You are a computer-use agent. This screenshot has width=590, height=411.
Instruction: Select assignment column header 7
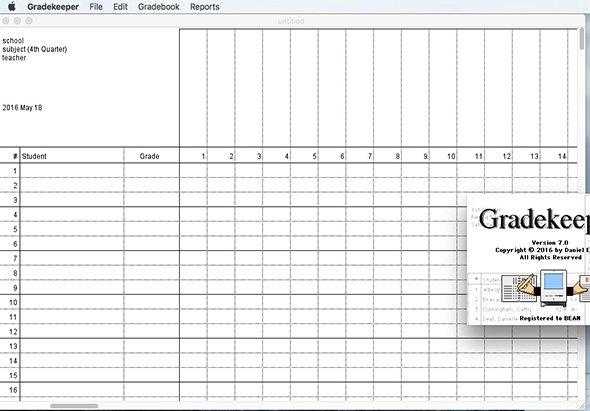click(x=360, y=156)
